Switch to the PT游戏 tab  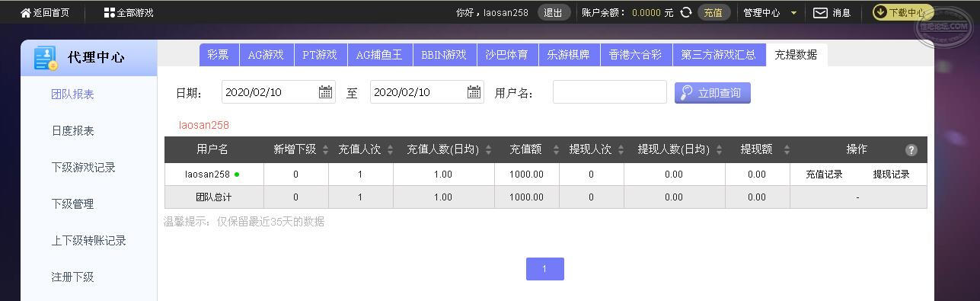[320, 55]
